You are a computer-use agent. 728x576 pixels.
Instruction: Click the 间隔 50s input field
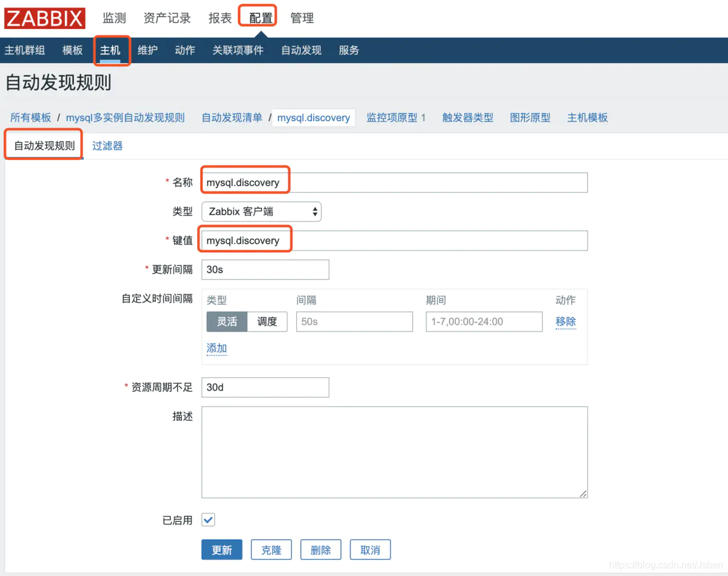[x=354, y=322]
